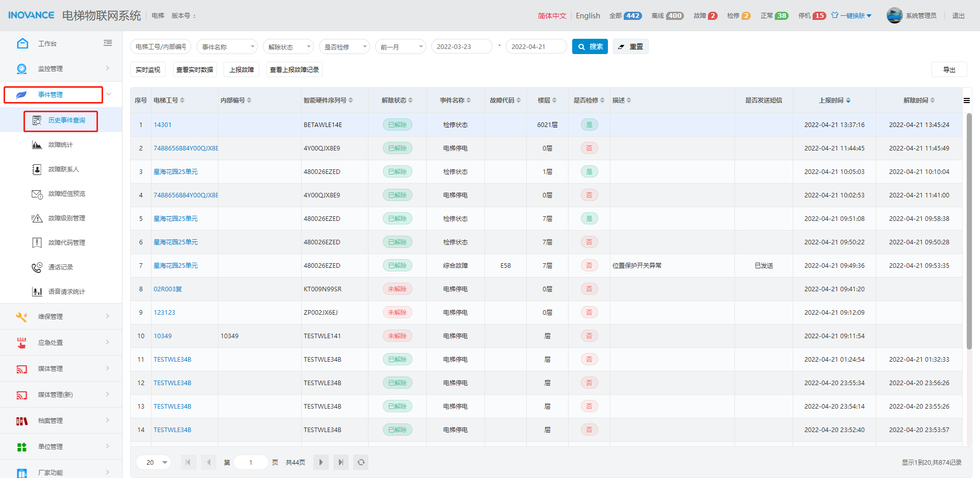Open the 解除状态 dropdown
This screenshot has width=980, height=478.
coord(288,47)
